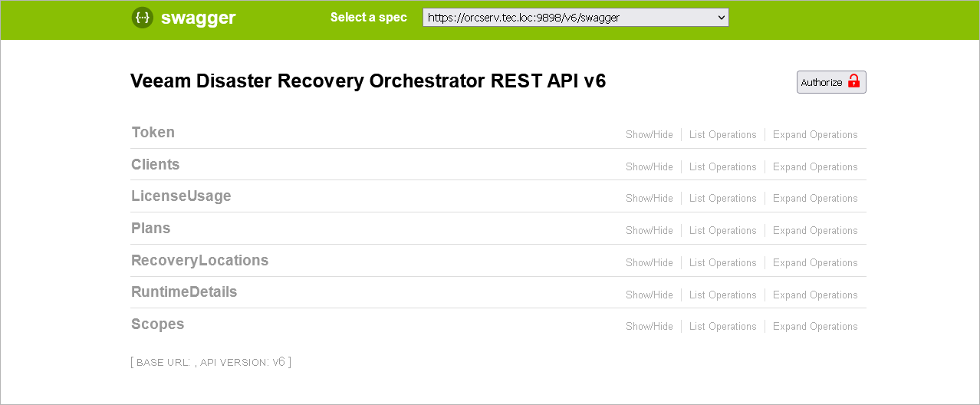
Task: Click the swagger logo icon
Action: pos(143,18)
